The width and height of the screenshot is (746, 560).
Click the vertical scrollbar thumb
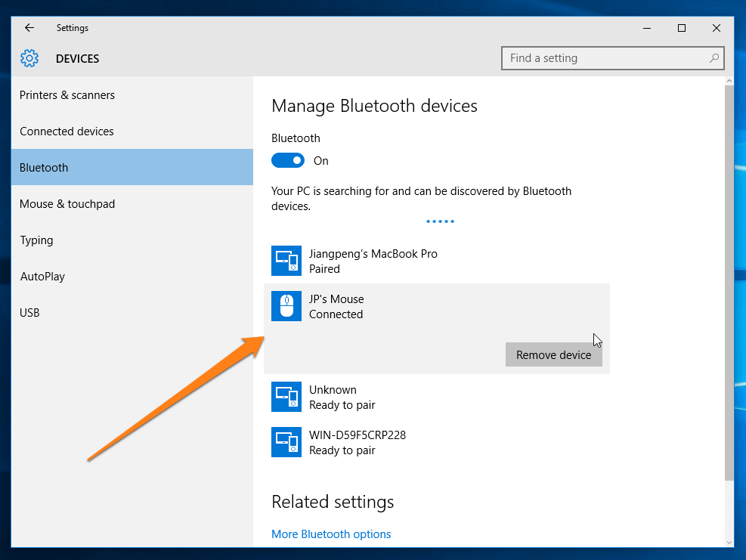pyautogui.click(x=729, y=283)
